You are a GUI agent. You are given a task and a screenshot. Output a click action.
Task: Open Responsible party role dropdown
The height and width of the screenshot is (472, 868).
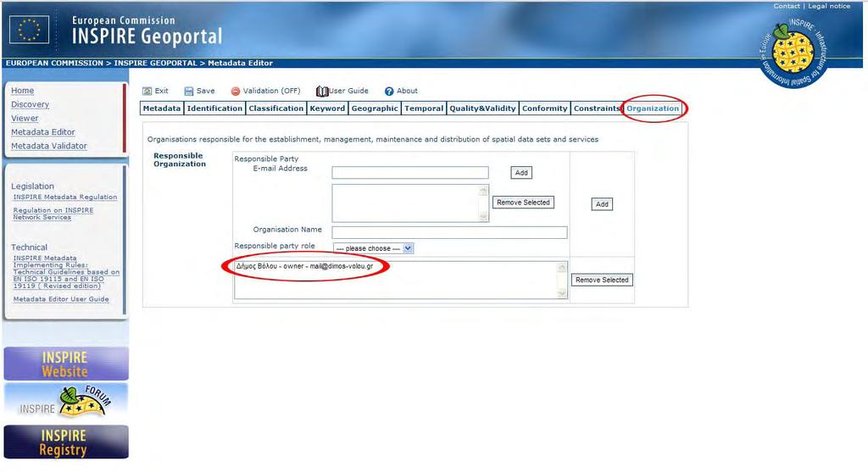click(x=373, y=248)
